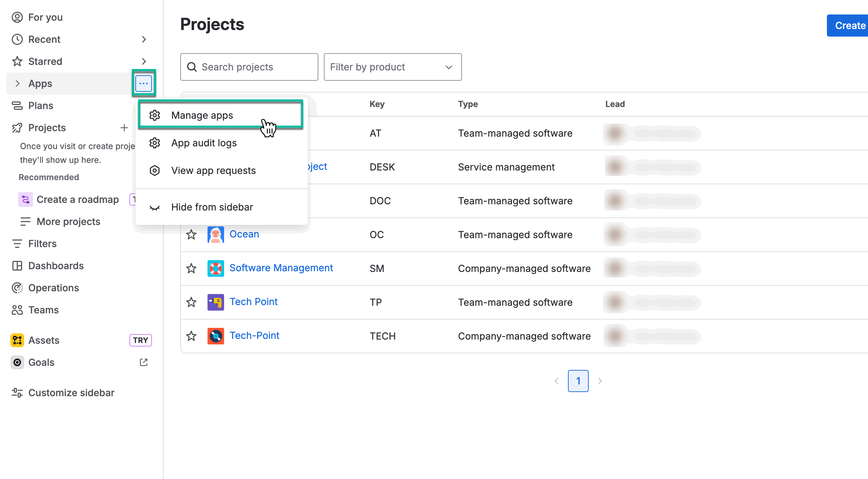Open Goals in a new window

point(144,362)
